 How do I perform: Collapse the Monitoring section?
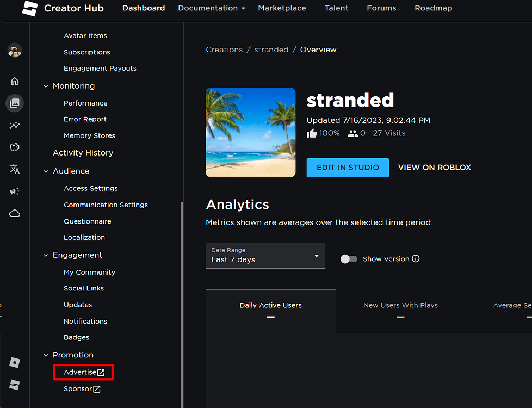[x=46, y=85]
